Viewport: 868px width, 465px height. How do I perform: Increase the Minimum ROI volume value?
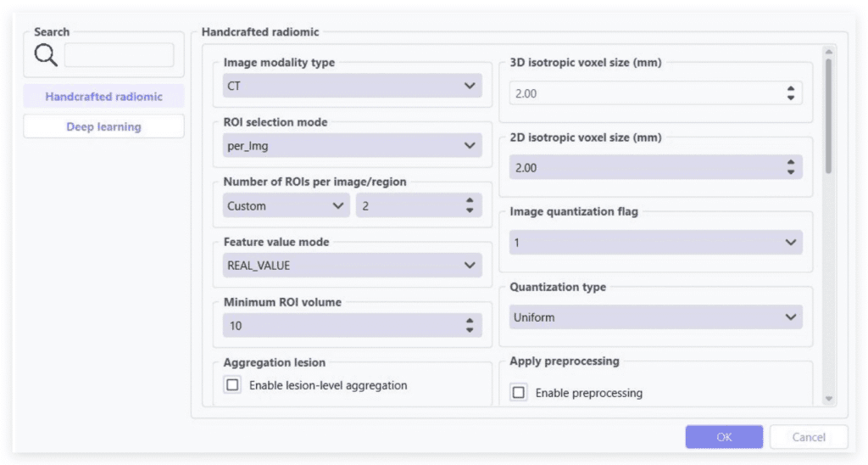[x=470, y=321]
